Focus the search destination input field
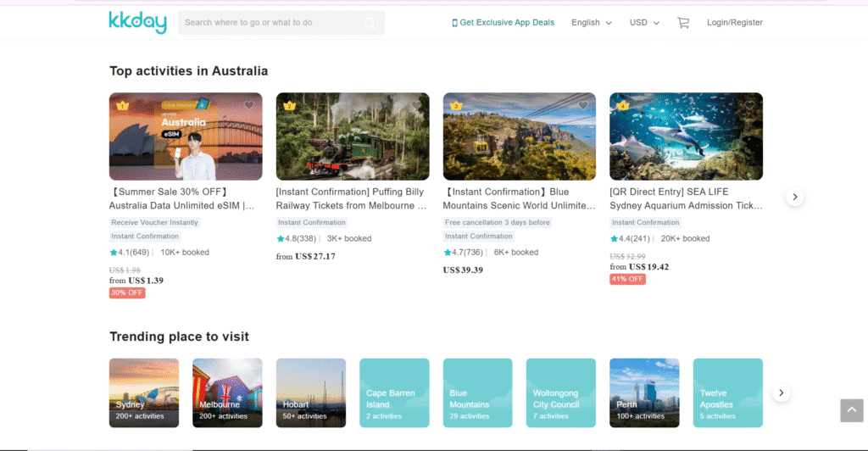This screenshot has width=868, height=451. (271, 23)
